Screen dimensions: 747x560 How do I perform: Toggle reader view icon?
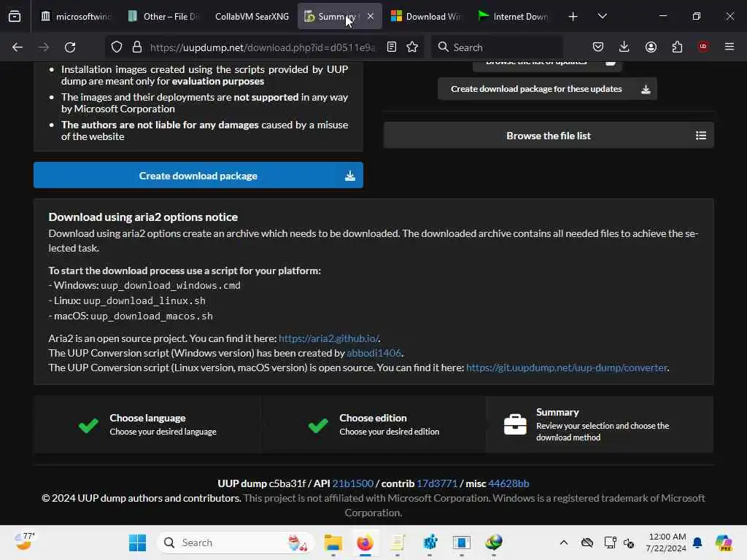(x=392, y=47)
